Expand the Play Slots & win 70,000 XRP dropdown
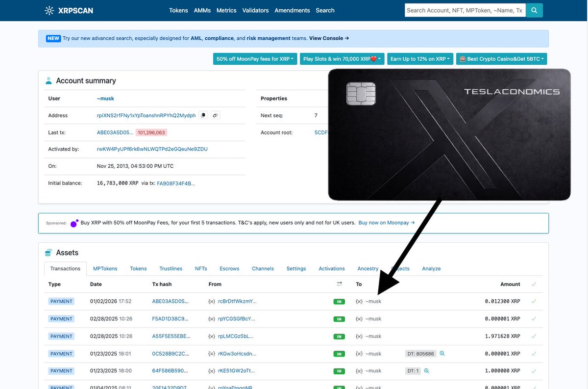588x389 pixels. (342, 59)
